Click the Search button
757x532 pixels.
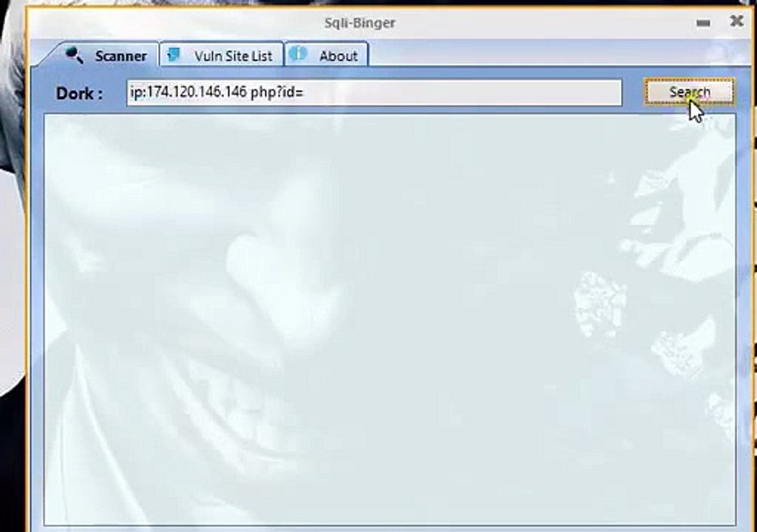click(690, 92)
